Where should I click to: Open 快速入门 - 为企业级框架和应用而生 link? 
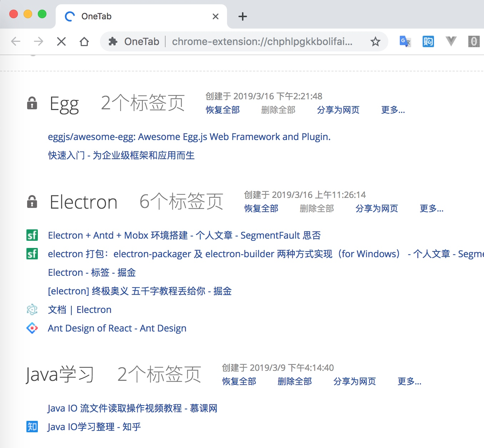pos(121,155)
